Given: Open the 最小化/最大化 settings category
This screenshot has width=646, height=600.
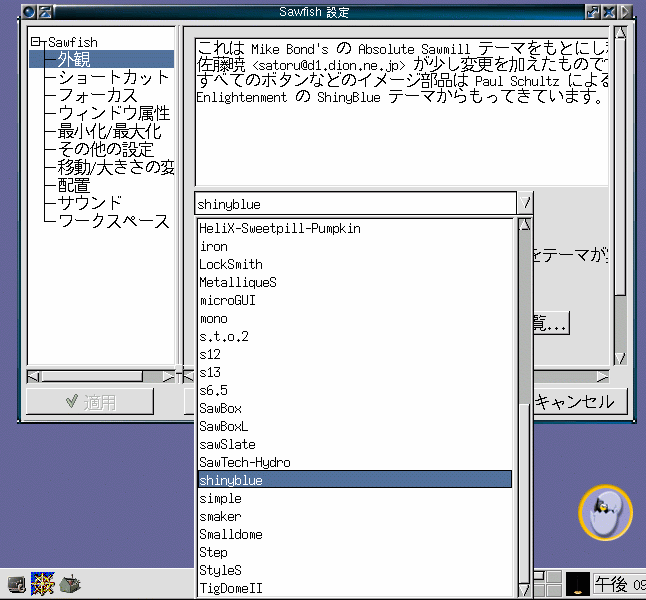Looking at the screenshot, I should click(109, 131).
